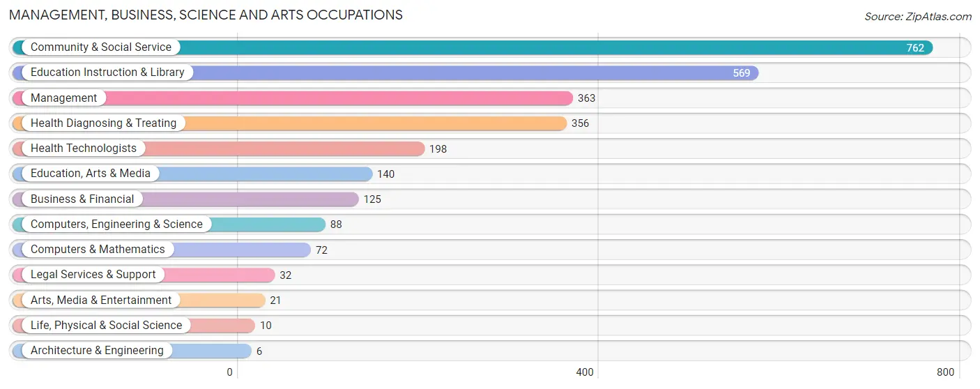This screenshot has width=980, height=389.
Task: Click the Business & Financial label
Action: click(x=82, y=199)
